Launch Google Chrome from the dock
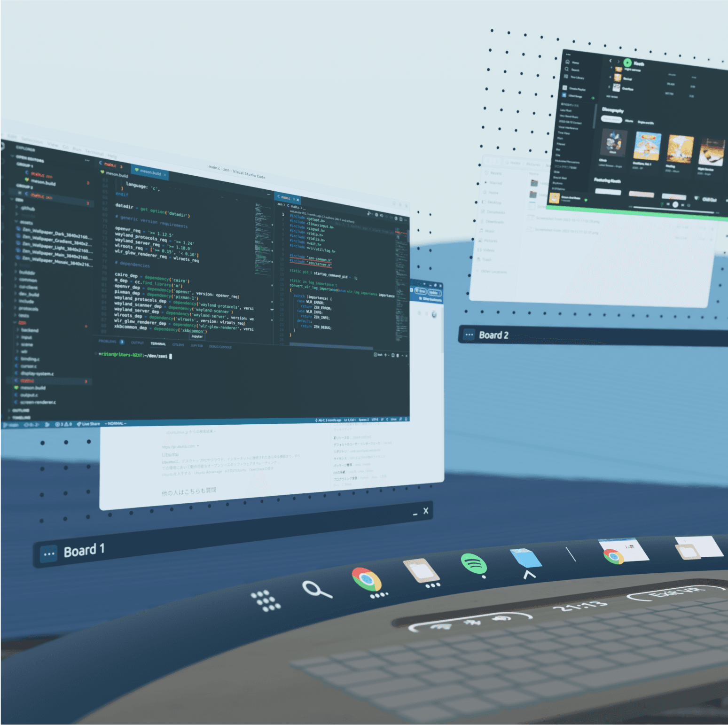728x725 pixels. tap(367, 579)
